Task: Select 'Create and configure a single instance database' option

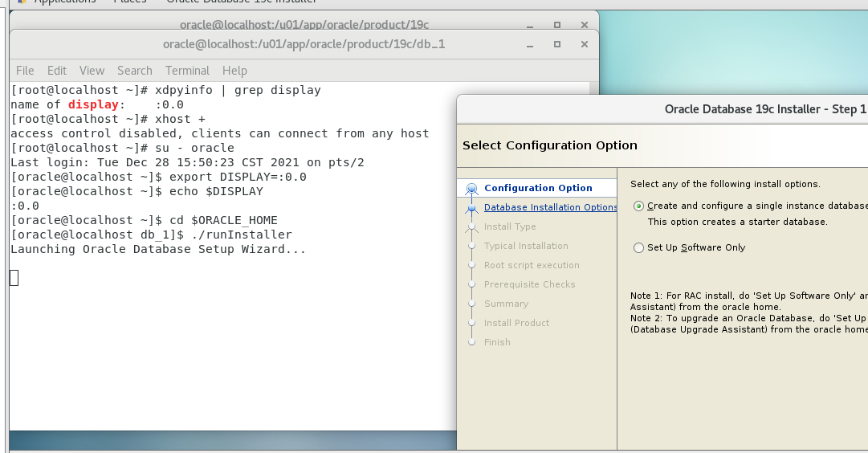Action: tap(639, 206)
